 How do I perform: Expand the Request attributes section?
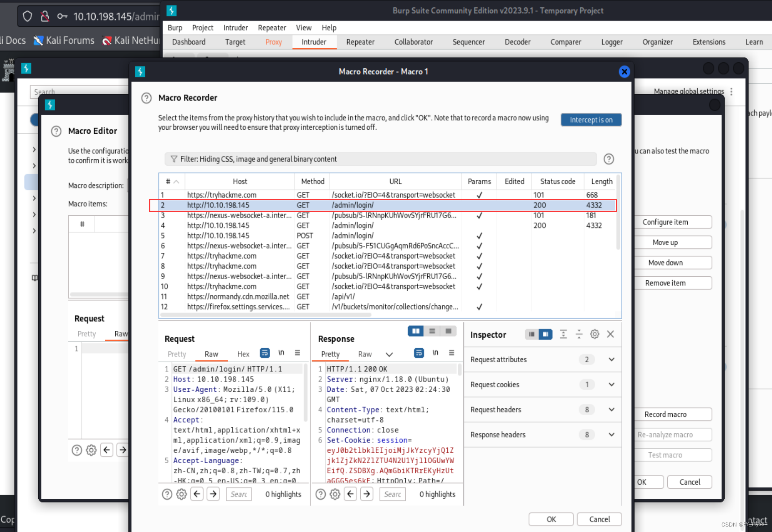(x=542, y=360)
